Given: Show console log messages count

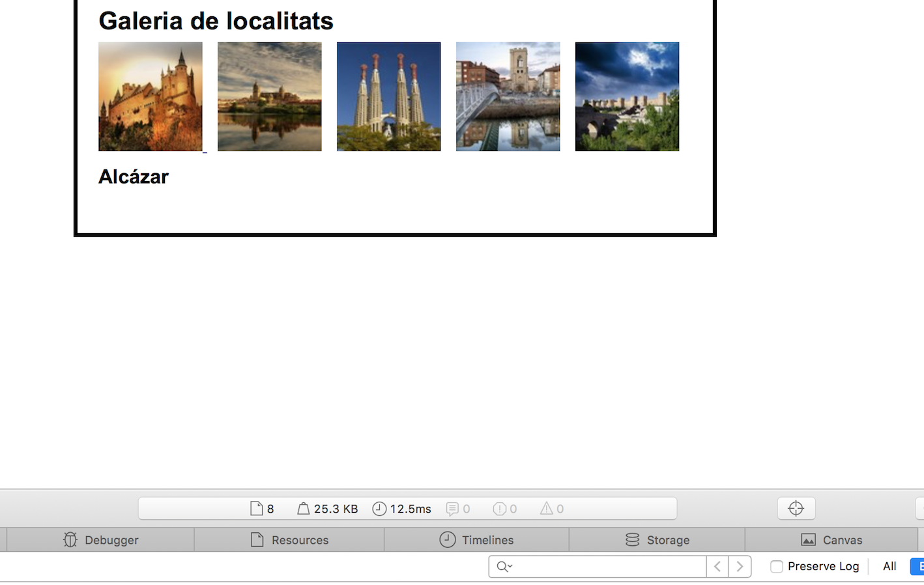Looking at the screenshot, I should (x=458, y=509).
